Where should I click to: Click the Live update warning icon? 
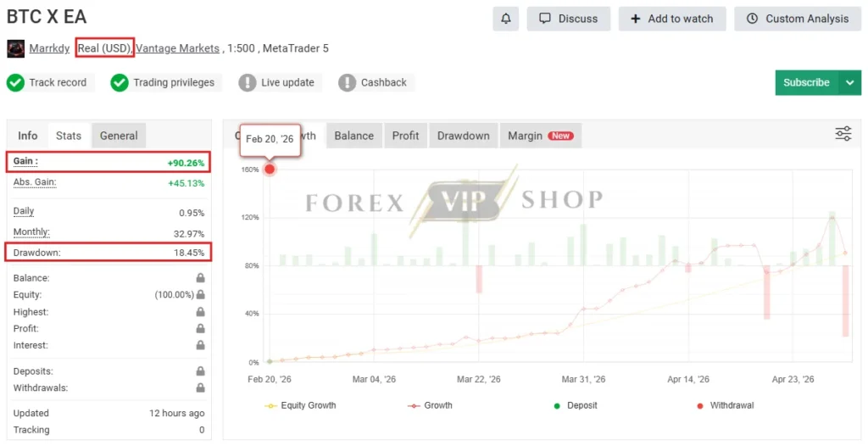coord(248,82)
